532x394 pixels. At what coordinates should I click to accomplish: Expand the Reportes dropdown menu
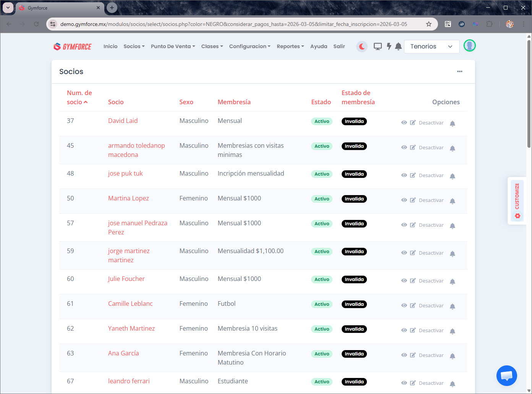(x=290, y=47)
